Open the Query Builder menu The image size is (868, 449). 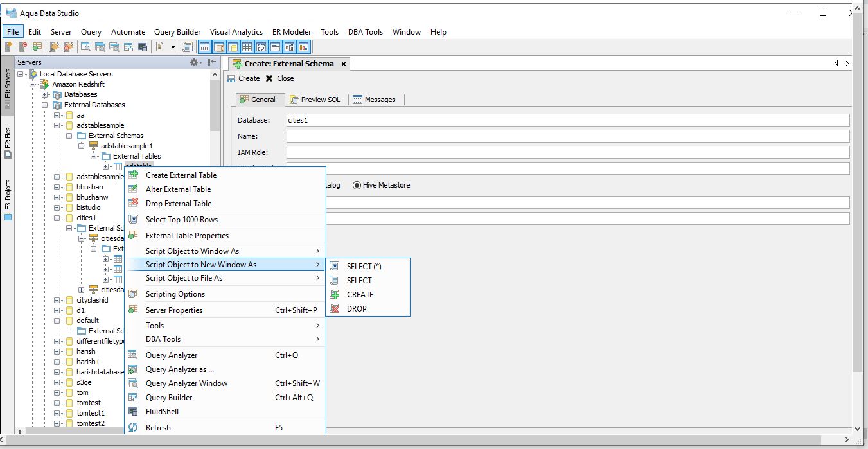(x=177, y=31)
